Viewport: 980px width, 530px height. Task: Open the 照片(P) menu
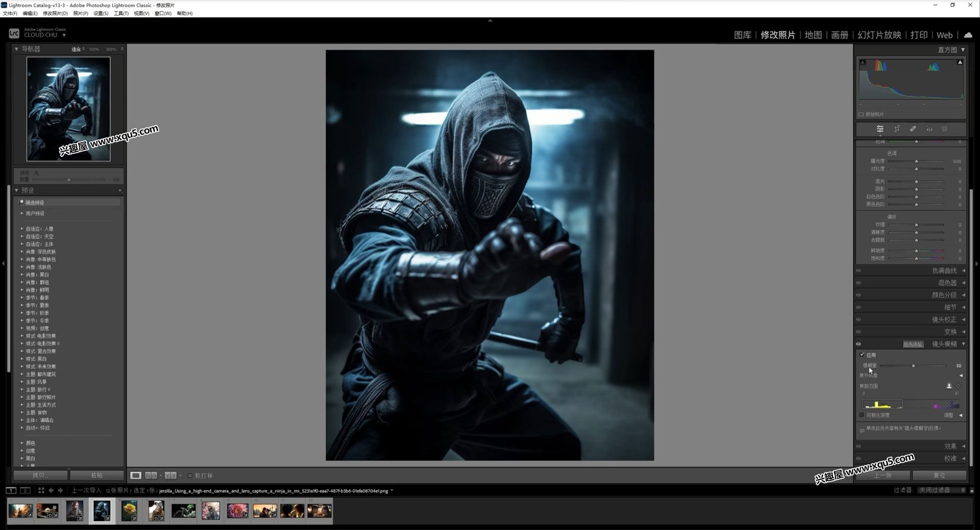(x=80, y=13)
